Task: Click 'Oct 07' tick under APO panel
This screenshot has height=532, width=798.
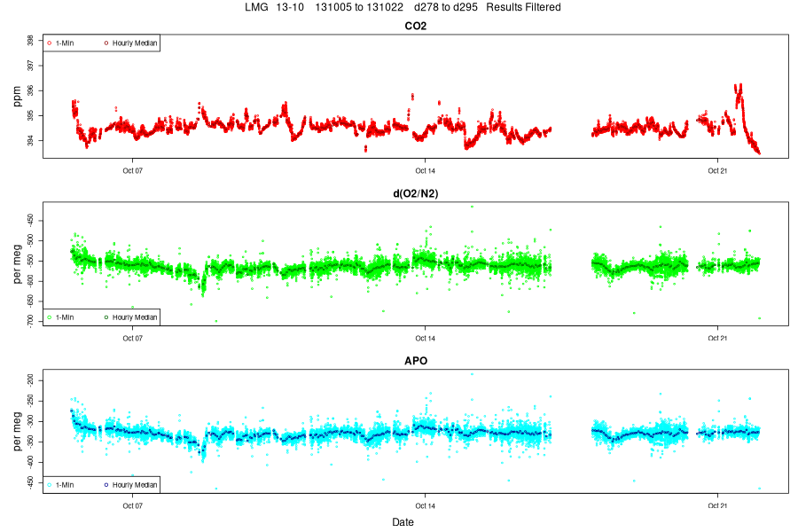Action: (x=132, y=505)
